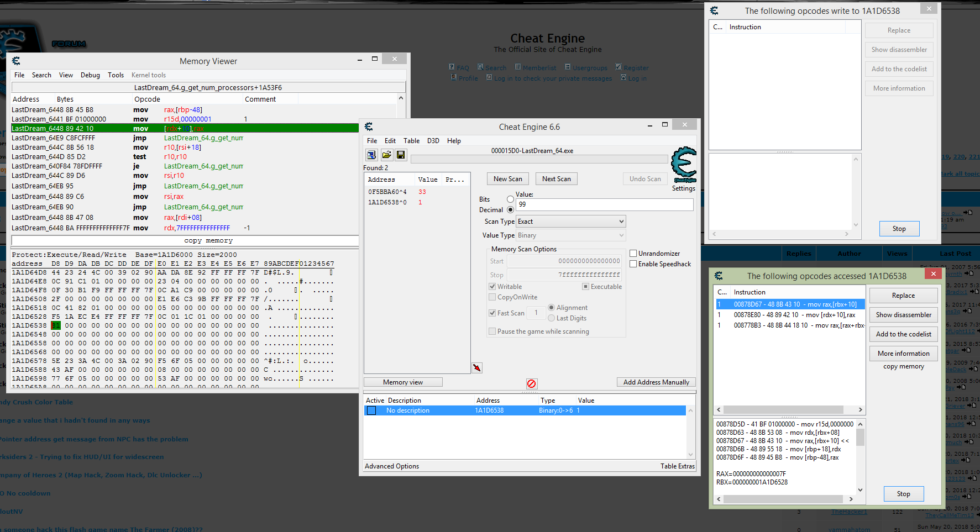Open the Debug menu in Memory Viewer

point(90,75)
